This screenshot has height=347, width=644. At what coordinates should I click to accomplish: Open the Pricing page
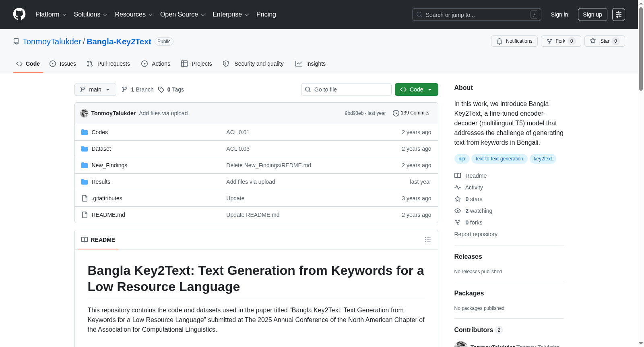(x=266, y=15)
